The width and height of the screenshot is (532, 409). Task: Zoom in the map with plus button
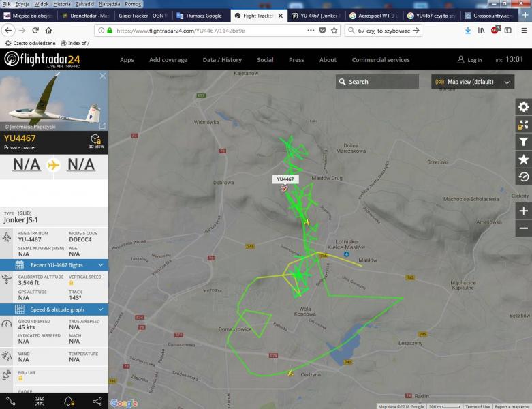point(523,211)
